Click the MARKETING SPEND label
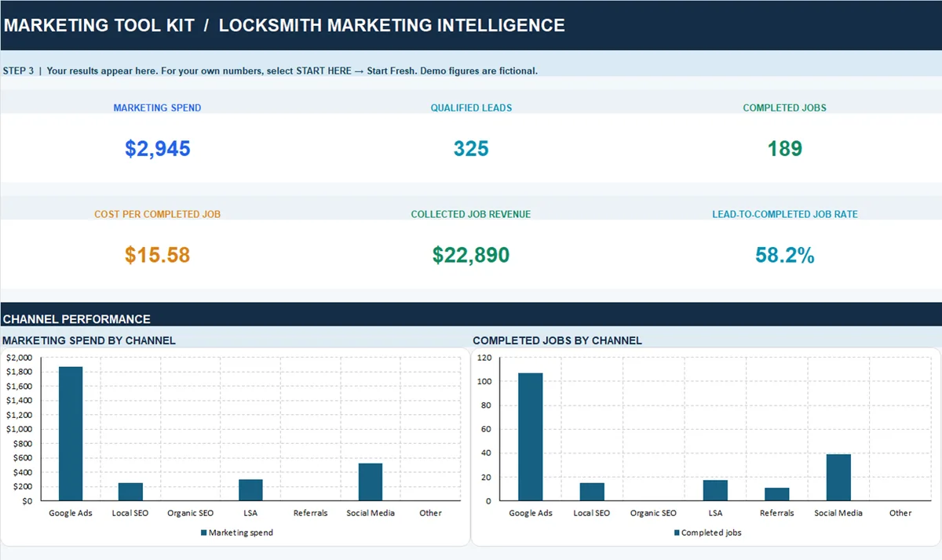Viewport: 942px width, 560px height. coord(157,107)
